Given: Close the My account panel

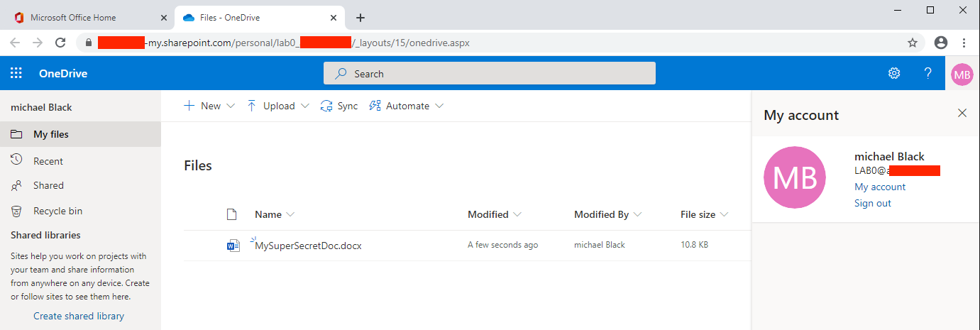Looking at the screenshot, I should pos(962,113).
